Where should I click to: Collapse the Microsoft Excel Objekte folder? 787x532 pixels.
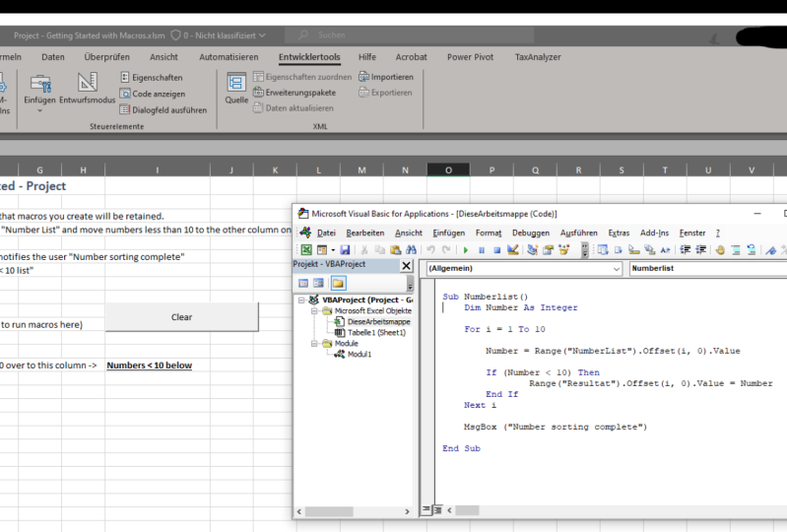pos(313,311)
